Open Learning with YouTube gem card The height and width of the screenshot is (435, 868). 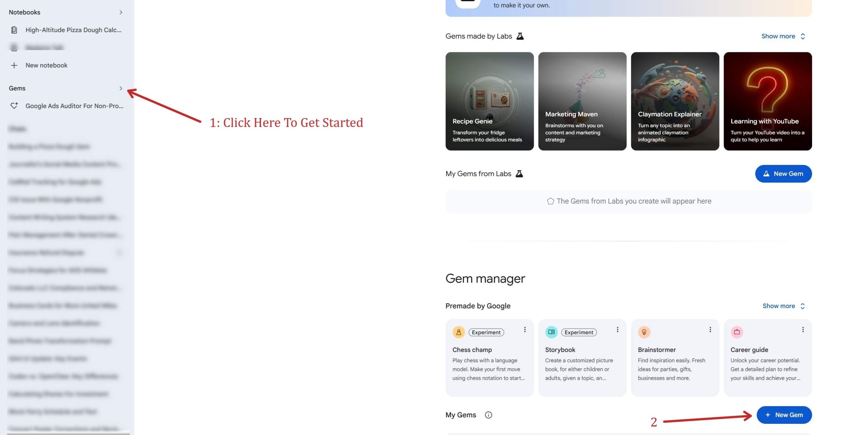click(767, 101)
